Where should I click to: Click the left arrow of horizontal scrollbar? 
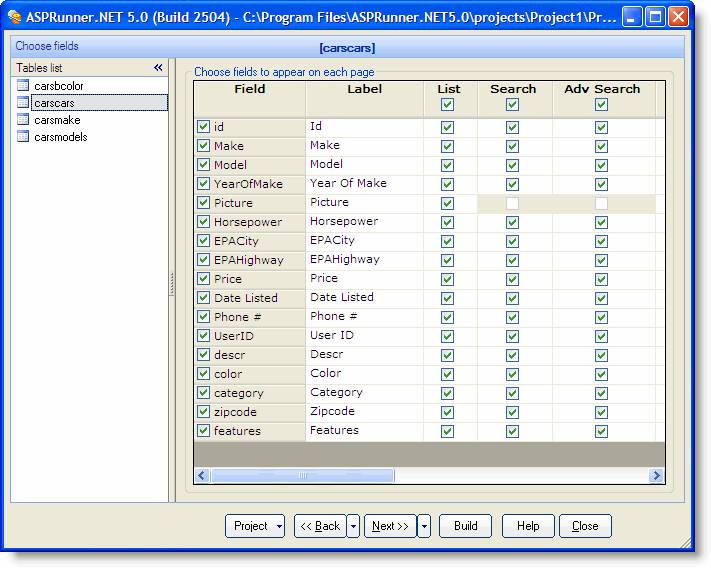coord(202,476)
